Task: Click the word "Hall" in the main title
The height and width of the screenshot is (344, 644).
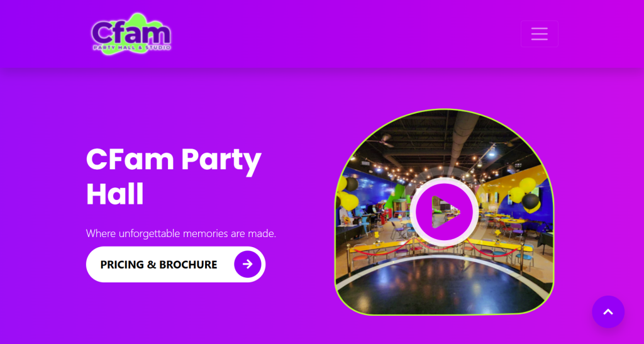Action: (115, 194)
